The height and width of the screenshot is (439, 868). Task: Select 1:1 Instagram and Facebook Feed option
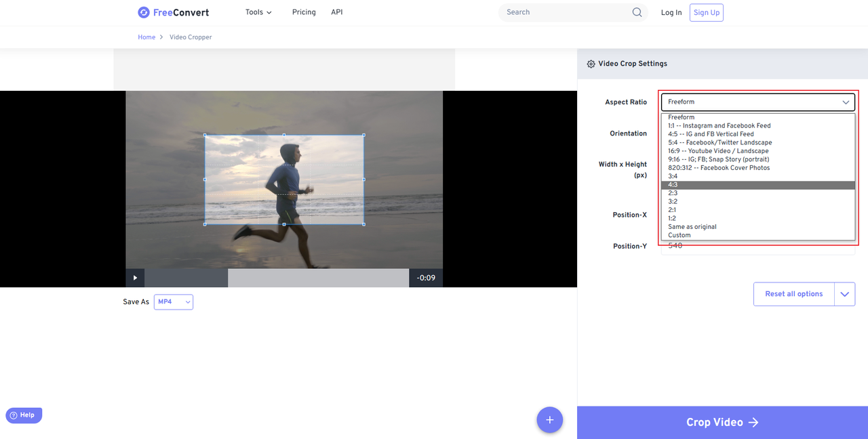758,125
